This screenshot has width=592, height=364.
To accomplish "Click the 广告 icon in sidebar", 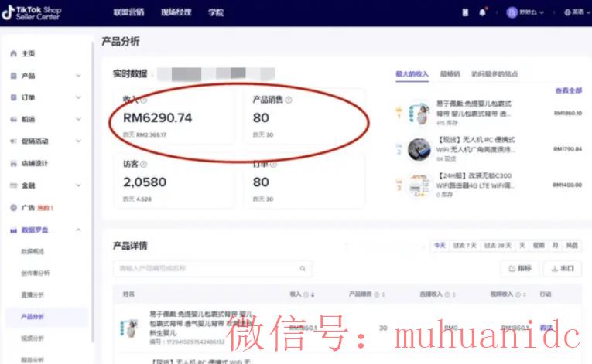I will [x=13, y=208].
